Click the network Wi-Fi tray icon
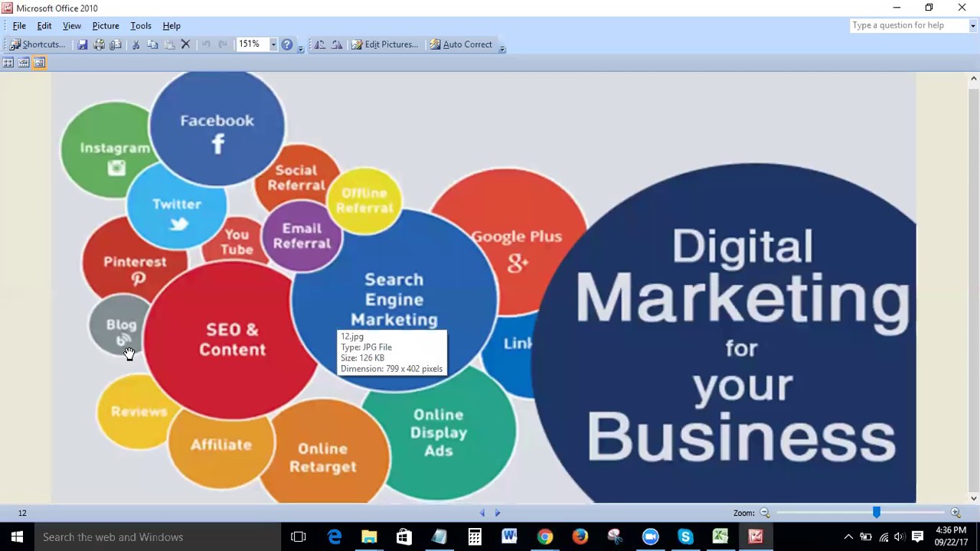Viewport: 980px width, 551px height. click(884, 537)
